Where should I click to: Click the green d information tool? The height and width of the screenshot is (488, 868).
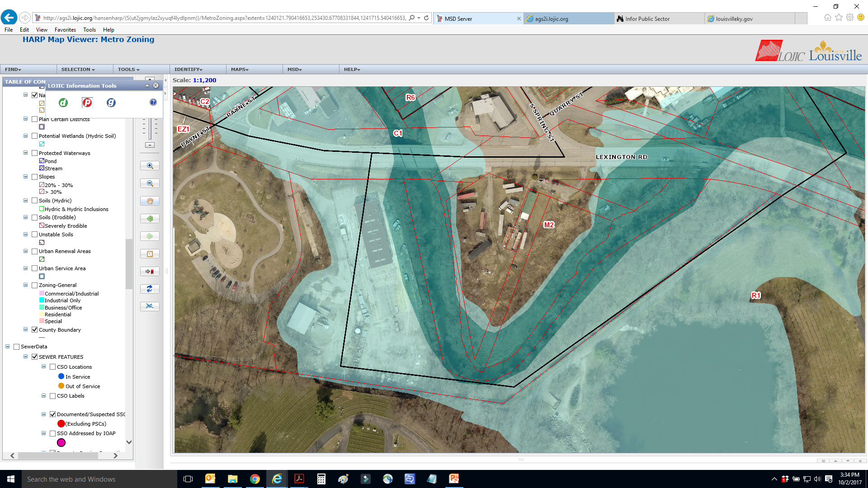(63, 103)
